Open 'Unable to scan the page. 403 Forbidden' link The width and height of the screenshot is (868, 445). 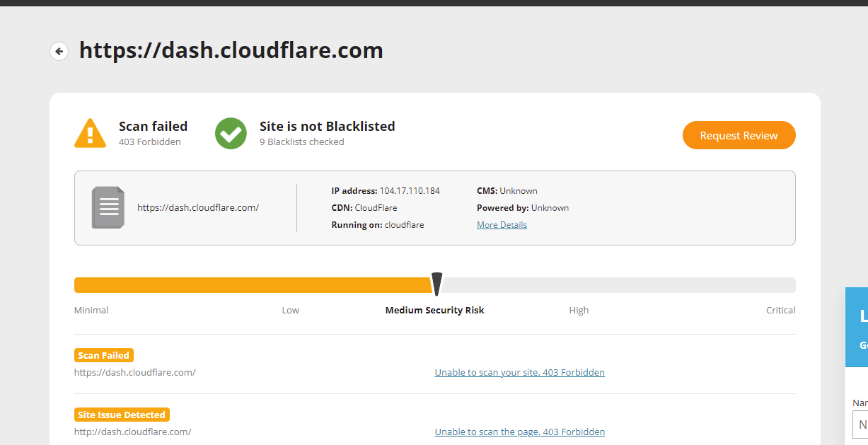pyautogui.click(x=520, y=432)
